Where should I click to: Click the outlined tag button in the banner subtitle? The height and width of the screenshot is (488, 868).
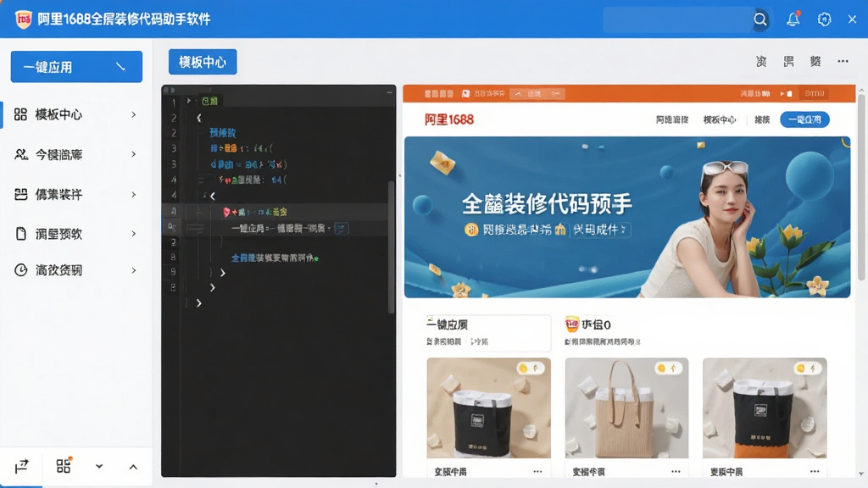pos(600,230)
